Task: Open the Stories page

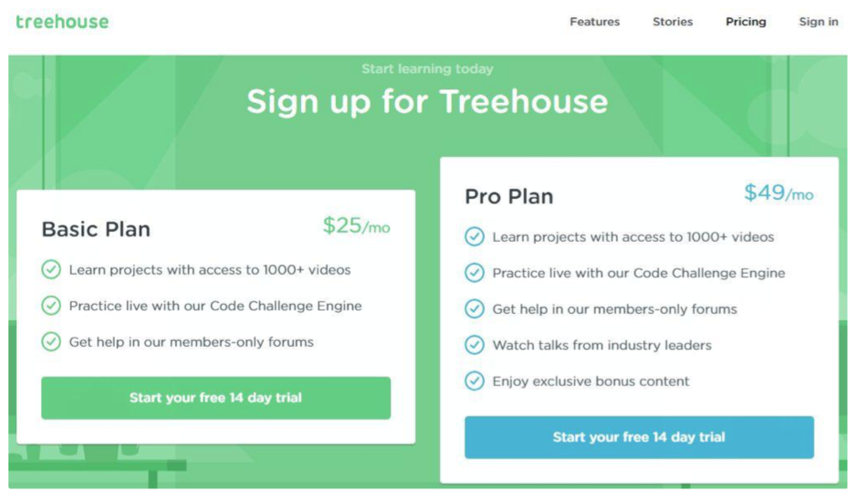Action: pyautogui.click(x=672, y=22)
